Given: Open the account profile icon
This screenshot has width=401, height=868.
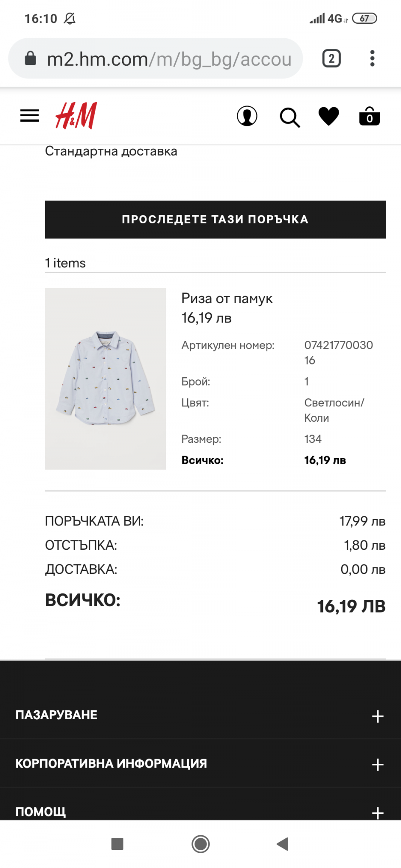Looking at the screenshot, I should point(247,116).
